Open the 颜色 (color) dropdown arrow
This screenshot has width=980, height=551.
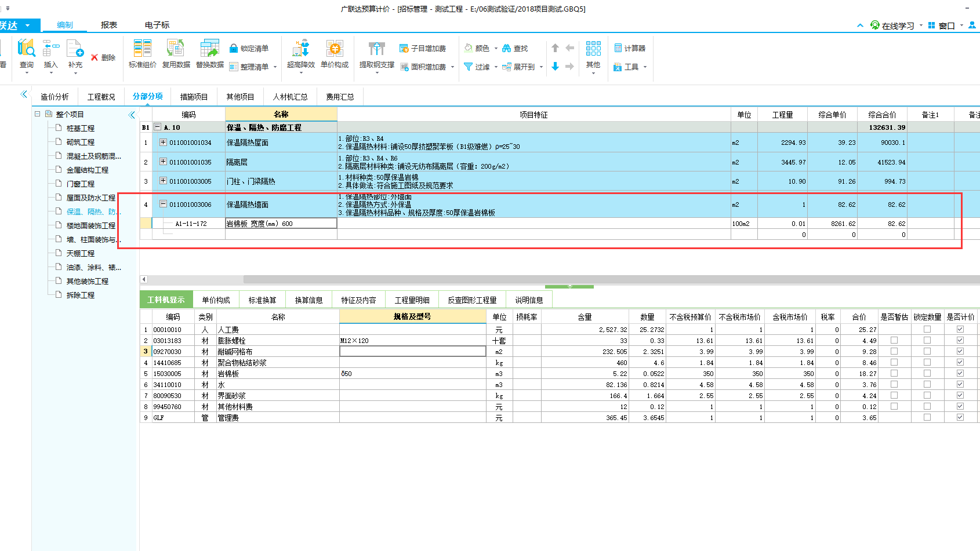pos(496,49)
